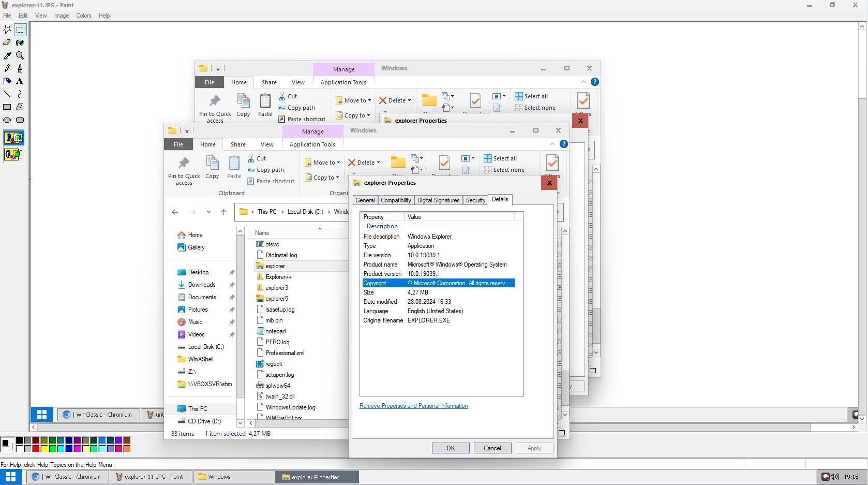Open the Edit menu in Paint
The width and height of the screenshot is (868, 485).
(23, 16)
